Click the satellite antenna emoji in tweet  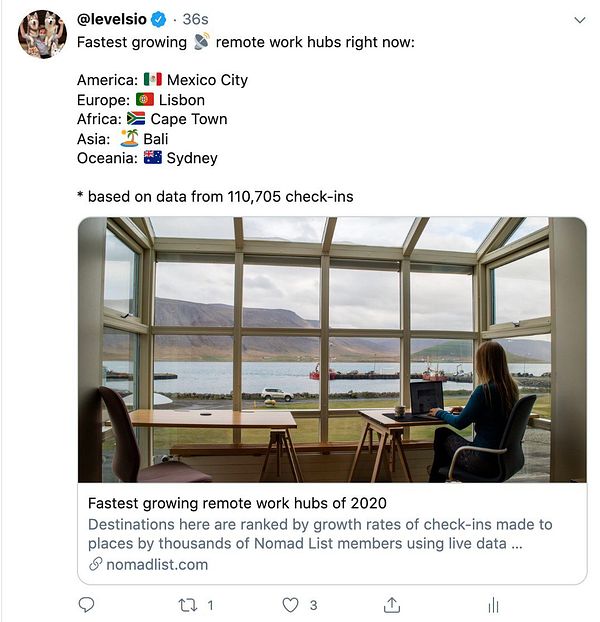pyautogui.click(x=201, y=41)
